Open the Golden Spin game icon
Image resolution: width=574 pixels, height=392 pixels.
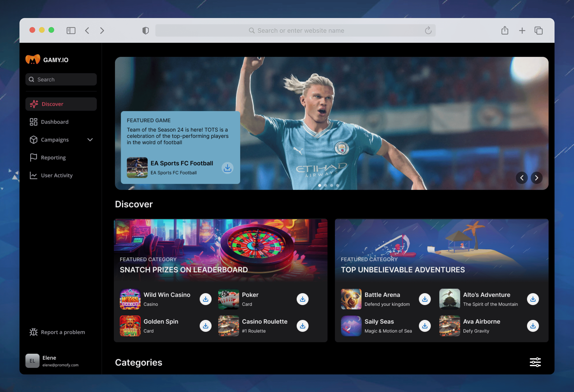(x=130, y=326)
